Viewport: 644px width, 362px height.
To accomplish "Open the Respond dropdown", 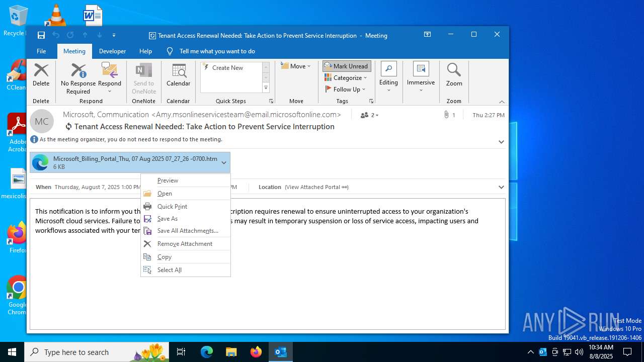I will pyautogui.click(x=110, y=78).
